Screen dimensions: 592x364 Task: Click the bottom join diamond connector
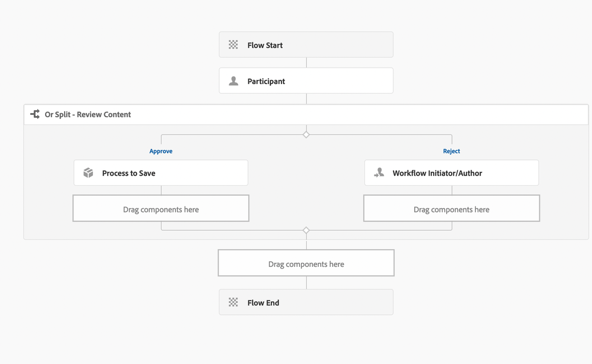[306, 230]
